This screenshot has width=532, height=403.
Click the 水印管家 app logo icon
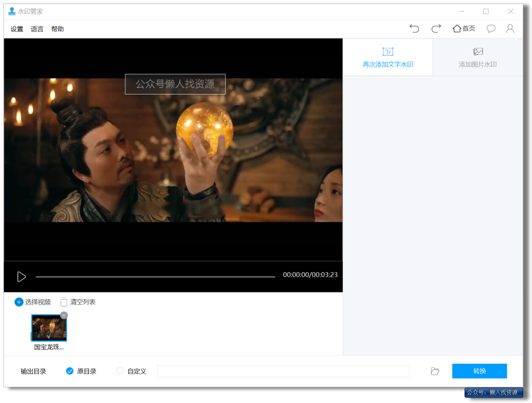[12, 11]
